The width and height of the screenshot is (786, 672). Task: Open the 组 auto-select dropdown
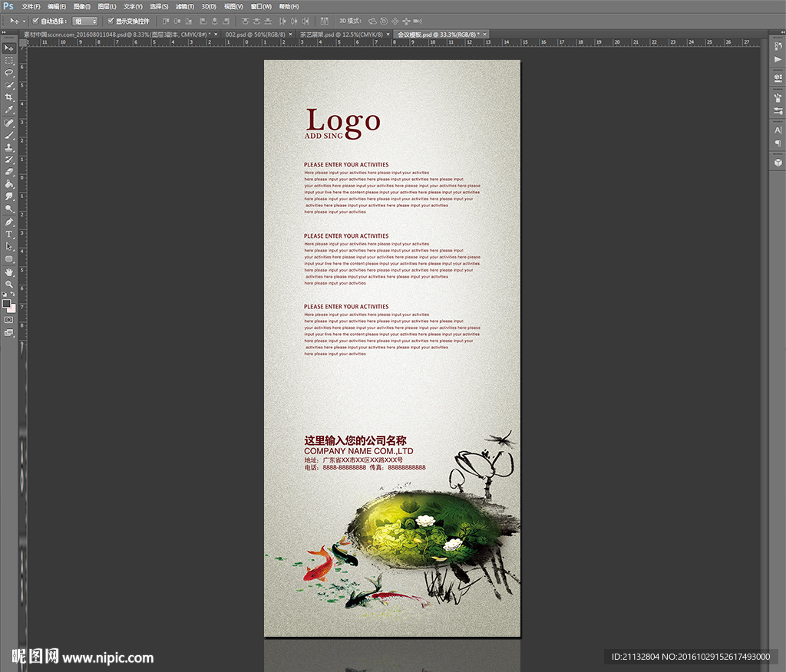[84, 21]
